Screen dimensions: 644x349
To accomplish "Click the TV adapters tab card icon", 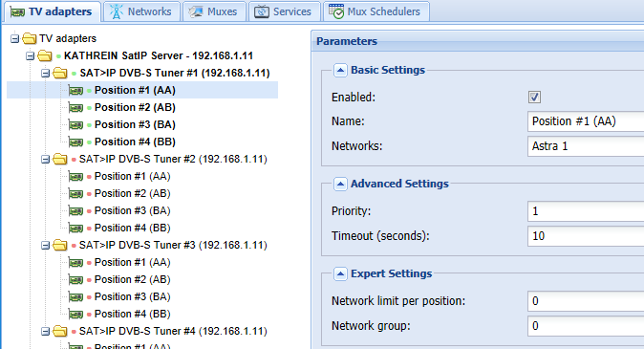I will click(x=17, y=11).
